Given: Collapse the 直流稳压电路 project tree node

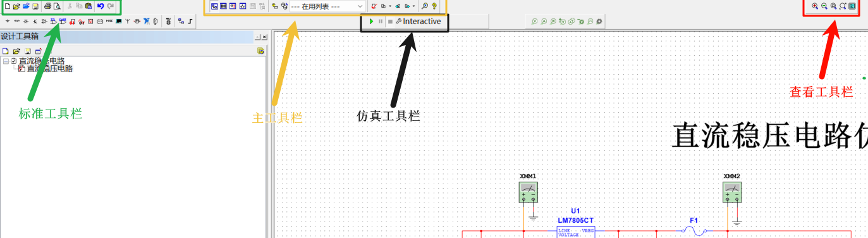Looking at the screenshot, I should 6,61.
